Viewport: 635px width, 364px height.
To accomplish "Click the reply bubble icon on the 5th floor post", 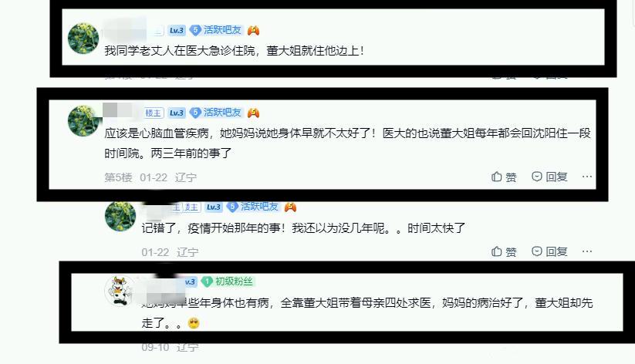I will point(536,177).
